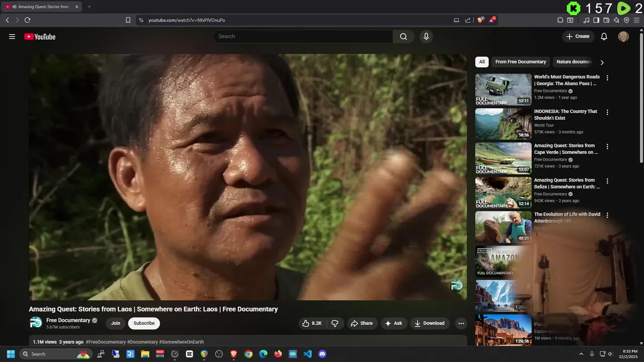Open options menu for Belize video

(x=607, y=181)
